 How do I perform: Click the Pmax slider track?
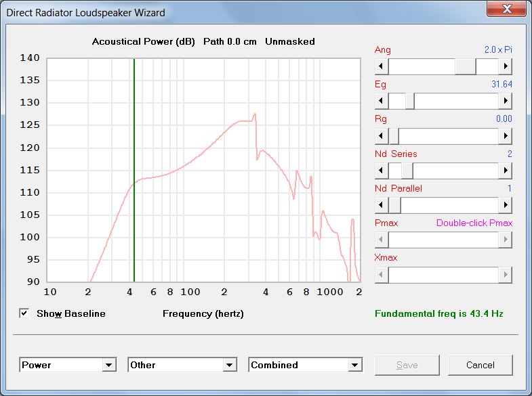[443, 240]
